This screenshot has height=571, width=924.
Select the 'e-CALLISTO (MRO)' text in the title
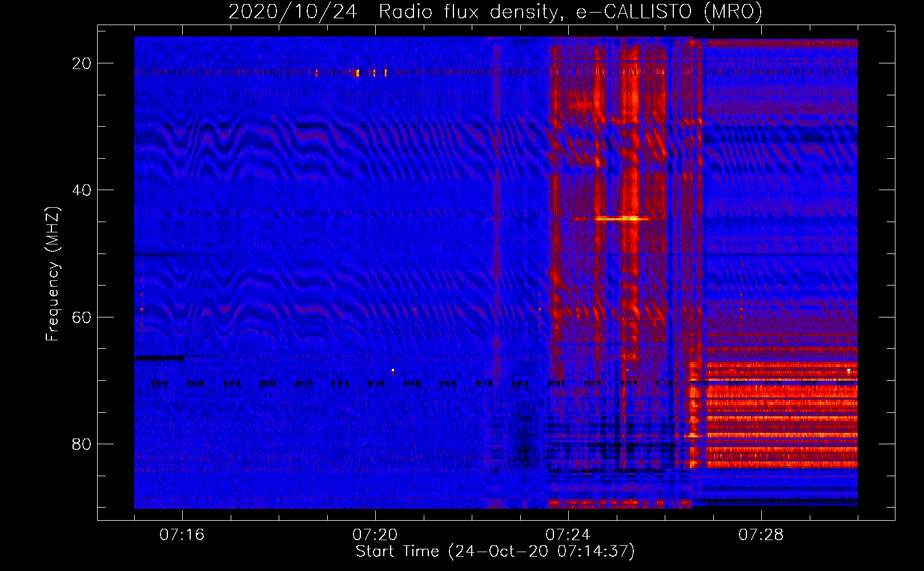coord(669,11)
